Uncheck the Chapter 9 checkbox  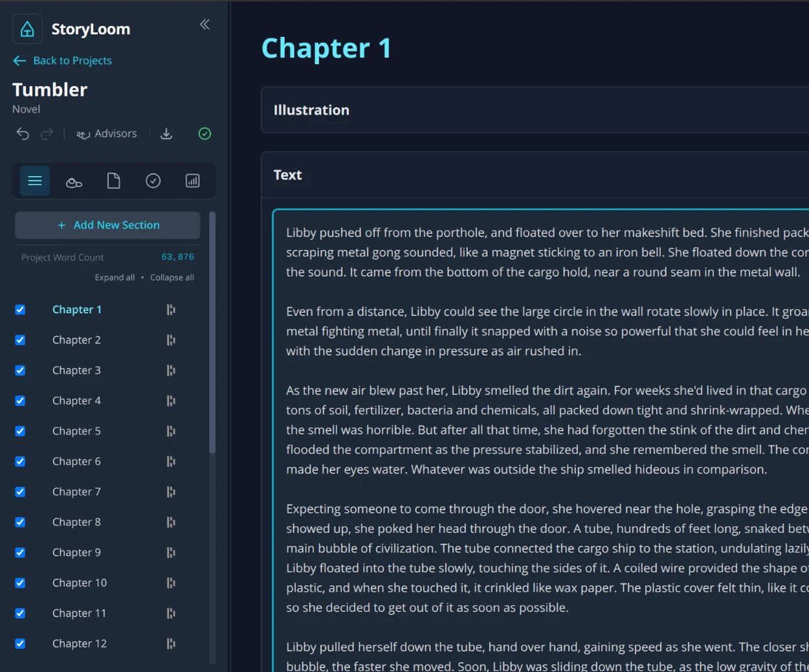pyautogui.click(x=20, y=552)
